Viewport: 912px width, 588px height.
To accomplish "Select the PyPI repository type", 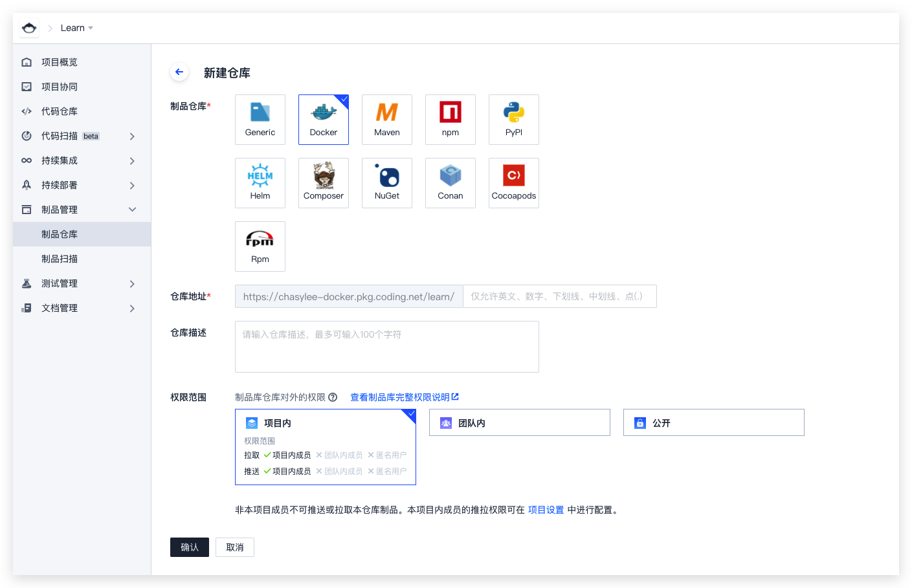I will click(x=513, y=119).
